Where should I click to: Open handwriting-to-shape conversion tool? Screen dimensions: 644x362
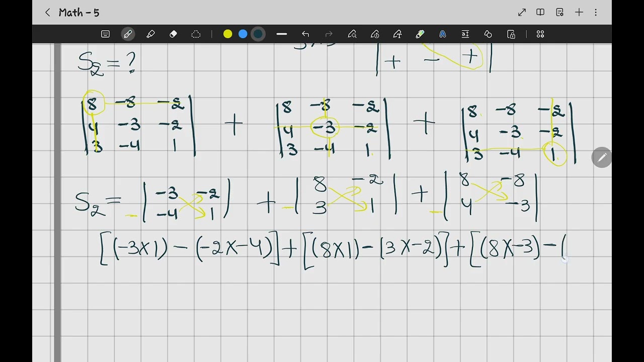(352, 34)
